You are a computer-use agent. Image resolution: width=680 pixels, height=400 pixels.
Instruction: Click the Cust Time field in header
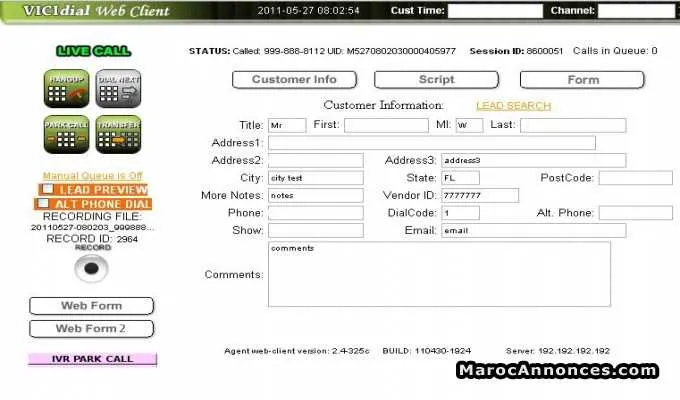coord(495,11)
